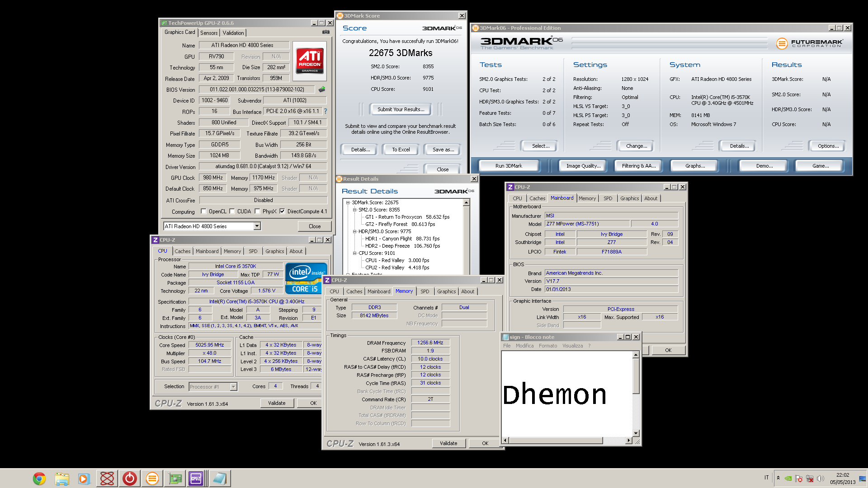Open the Graphics tab in mainboard CPU-Z window
The image size is (868, 488).
tap(629, 198)
